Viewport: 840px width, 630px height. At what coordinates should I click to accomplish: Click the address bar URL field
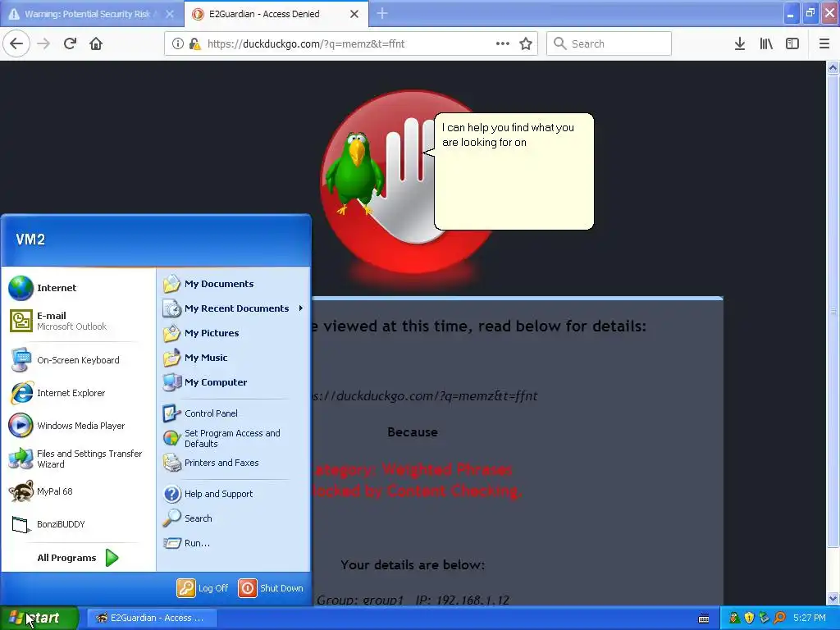pyautogui.click(x=350, y=44)
